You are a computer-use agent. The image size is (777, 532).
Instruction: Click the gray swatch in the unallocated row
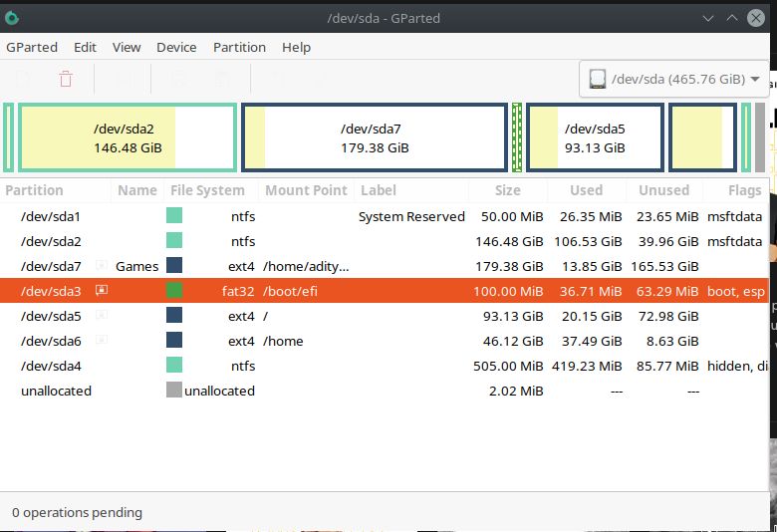[x=174, y=390]
